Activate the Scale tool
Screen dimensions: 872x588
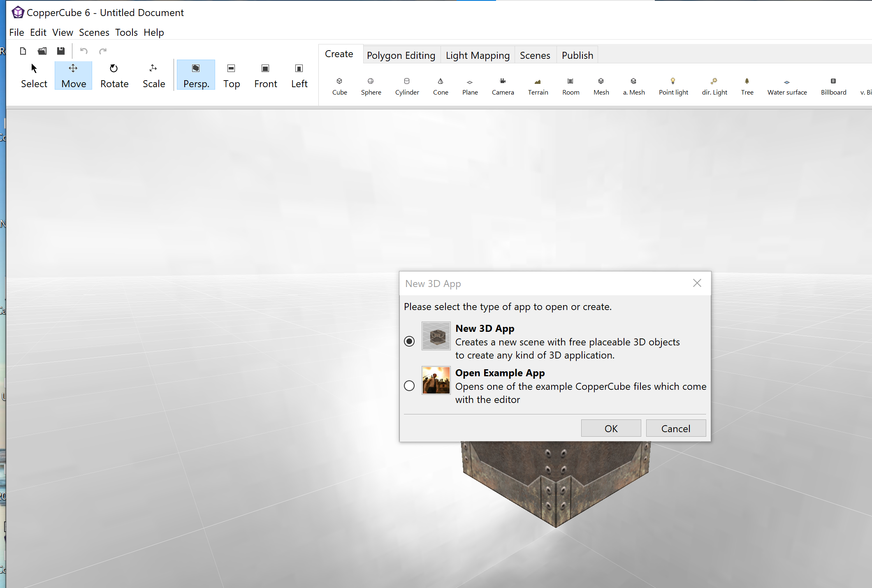(x=154, y=76)
